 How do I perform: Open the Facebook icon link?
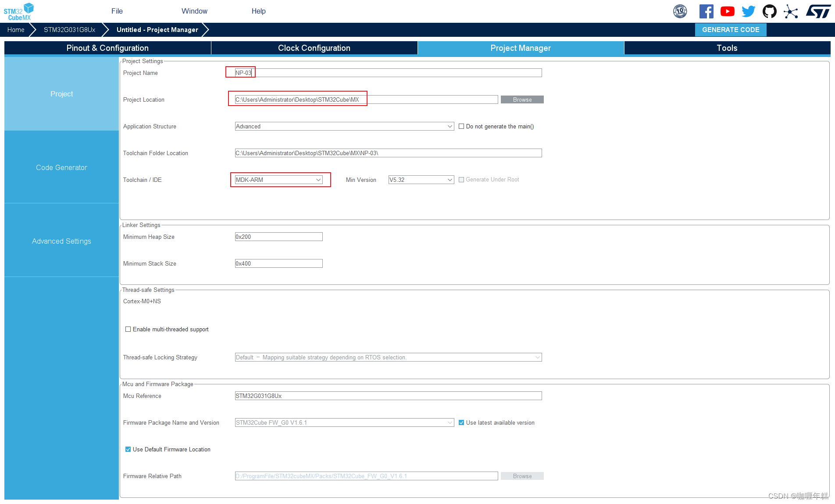click(x=706, y=11)
